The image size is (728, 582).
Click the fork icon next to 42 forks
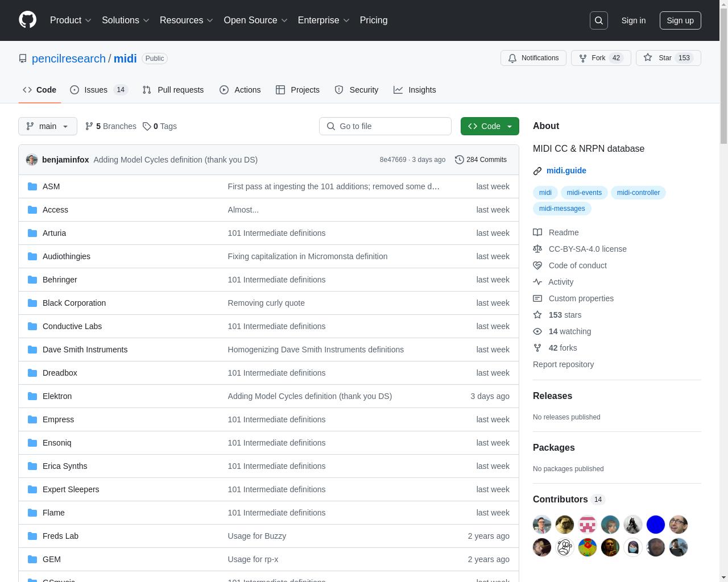[x=537, y=348]
